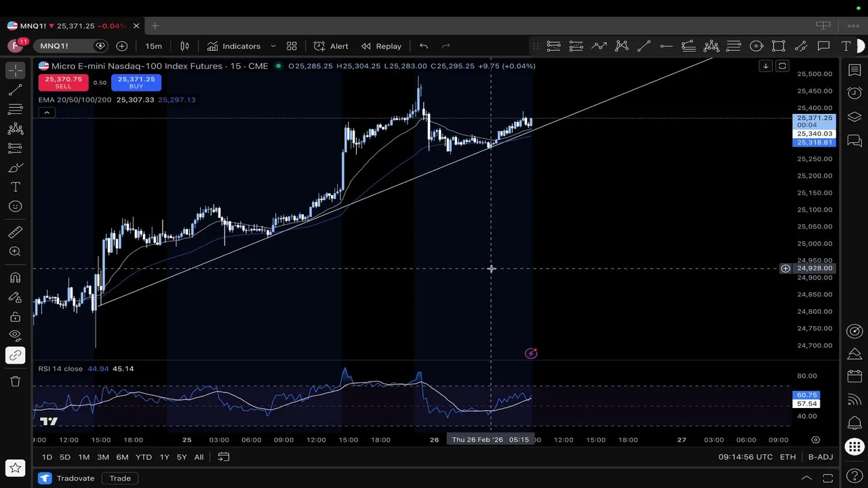
Task: Open the Trade button in Tradovate panel
Action: [120, 479]
